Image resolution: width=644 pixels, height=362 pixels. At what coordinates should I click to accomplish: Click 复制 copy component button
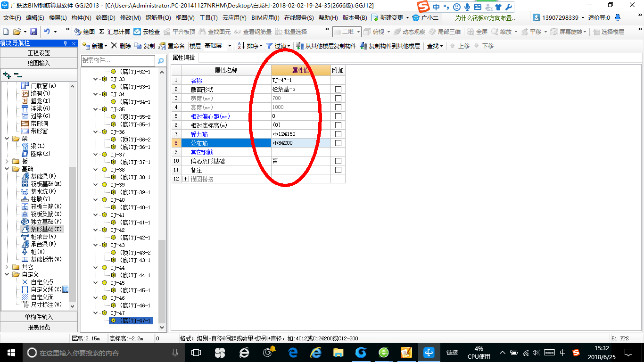click(x=145, y=46)
